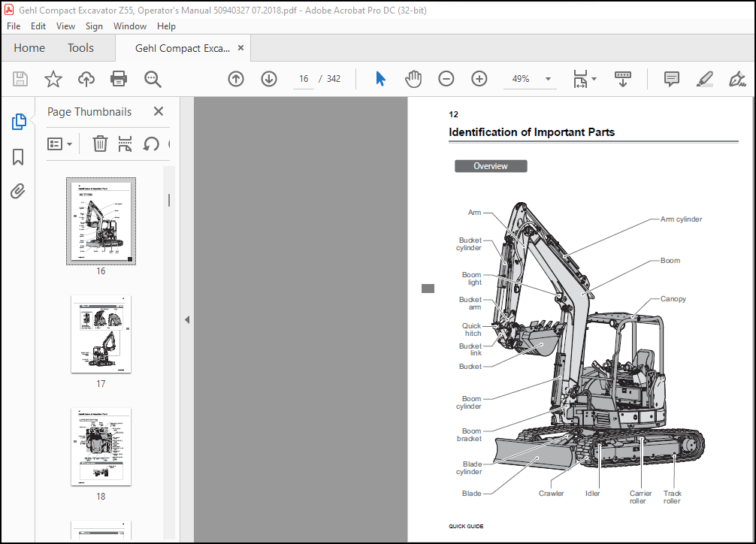This screenshot has height=544, width=756.
Task: Click the 'Quick hitch' label in the diagram
Action: click(472, 329)
